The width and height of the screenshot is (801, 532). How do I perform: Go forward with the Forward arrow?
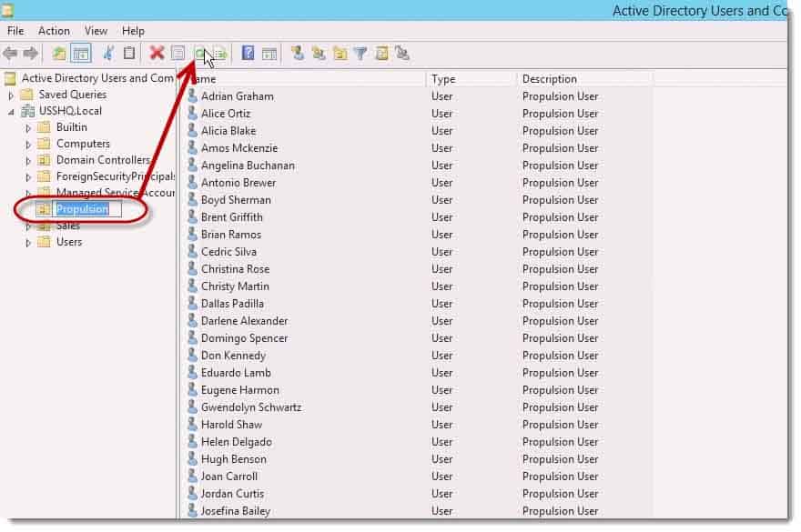(31, 53)
